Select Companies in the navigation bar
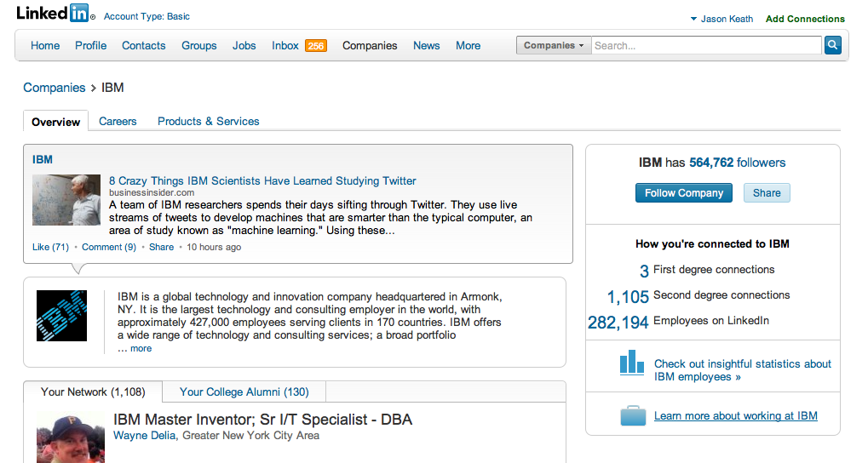Image resolution: width=868 pixels, height=463 pixels. tap(370, 45)
